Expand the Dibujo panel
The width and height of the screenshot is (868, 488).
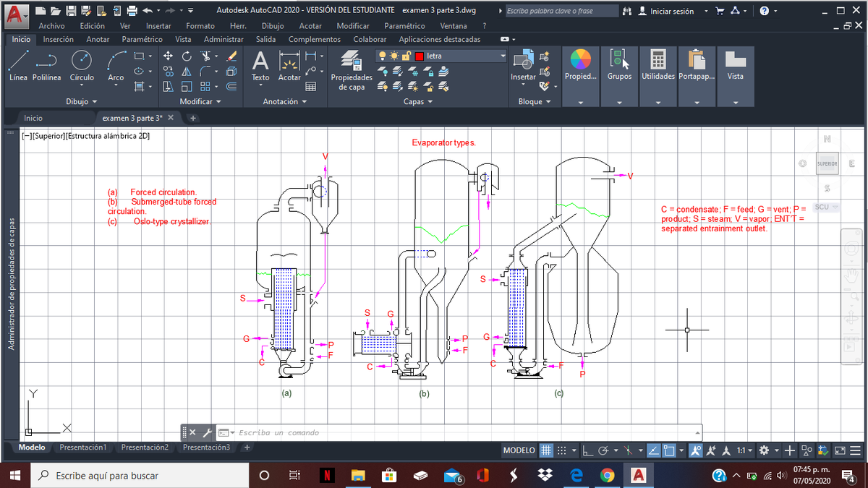point(80,102)
